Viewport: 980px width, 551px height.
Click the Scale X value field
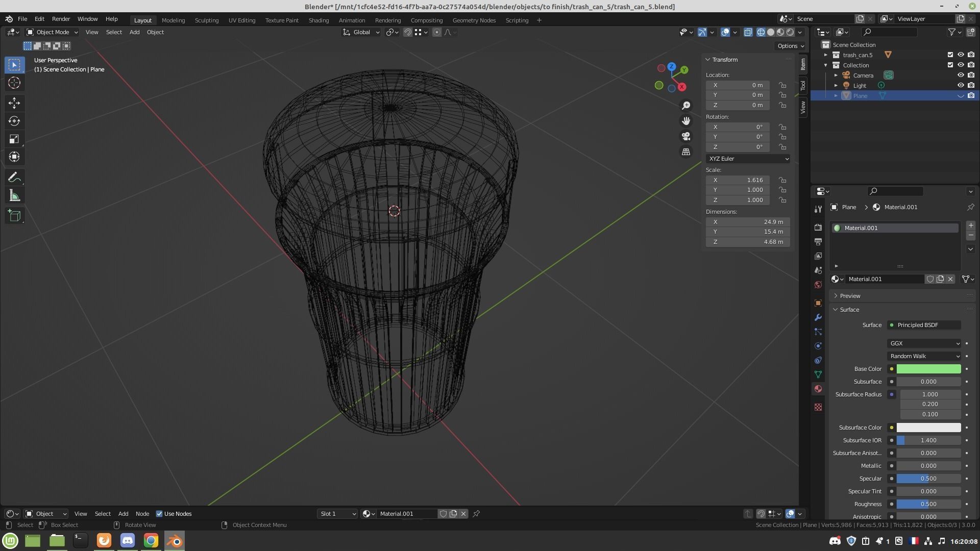[x=738, y=180]
